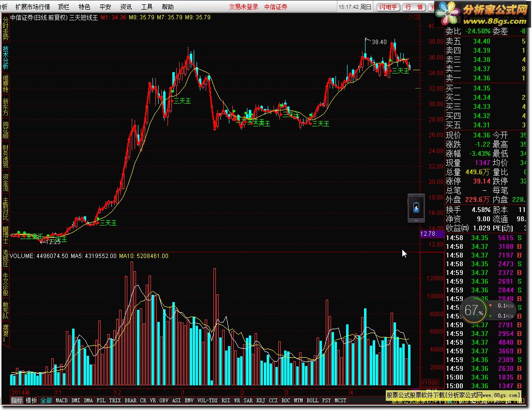Select the WR indicator tab
The height and width of the screenshot is (411, 532).
click(x=237, y=400)
